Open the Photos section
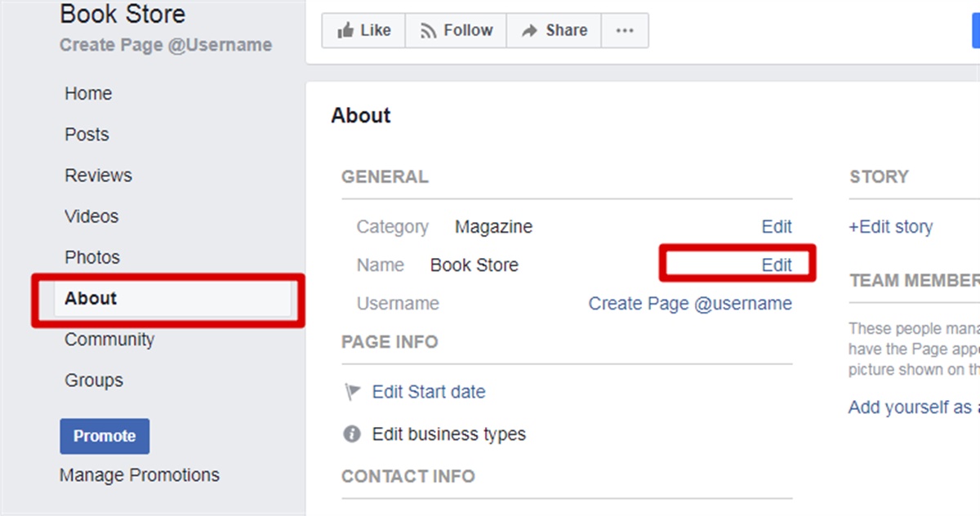The image size is (980, 516). click(x=92, y=257)
